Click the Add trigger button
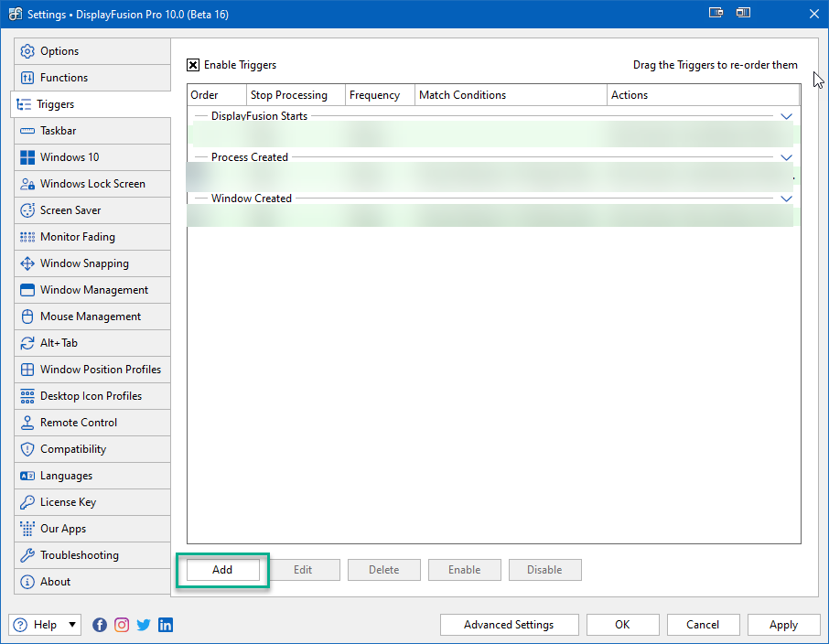The width and height of the screenshot is (829, 644). [222, 570]
